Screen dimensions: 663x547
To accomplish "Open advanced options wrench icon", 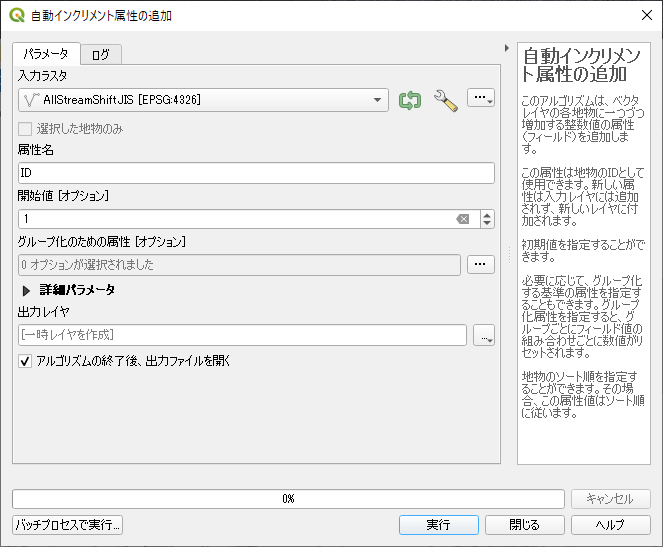I will tap(445, 100).
